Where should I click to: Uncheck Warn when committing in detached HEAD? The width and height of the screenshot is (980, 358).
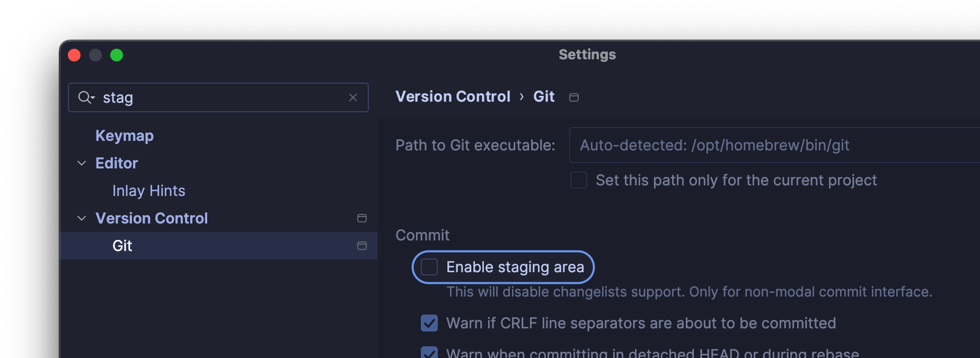click(x=429, y=353)
